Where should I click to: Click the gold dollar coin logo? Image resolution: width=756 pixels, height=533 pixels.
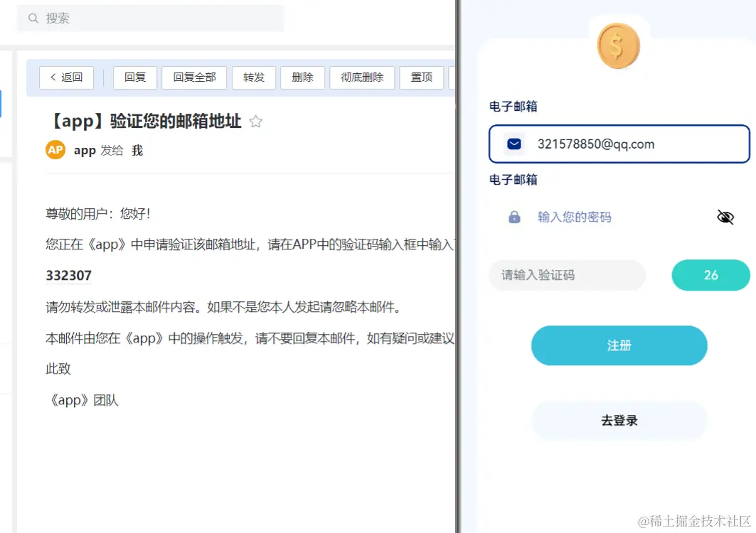(x=619, y=45)
